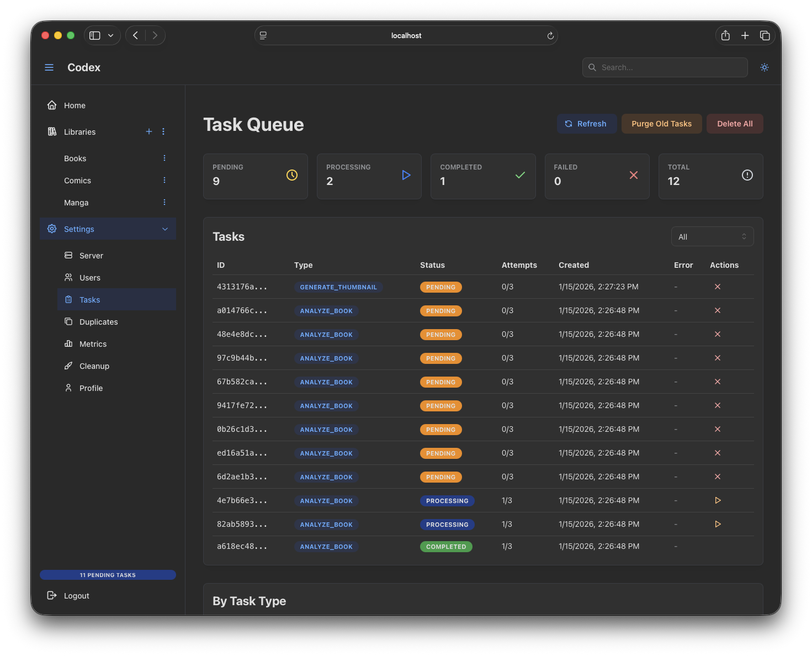Toggle the light/dark theme sun icon
The height and width of the screenshot is (656, 812).
click(764, 67)
